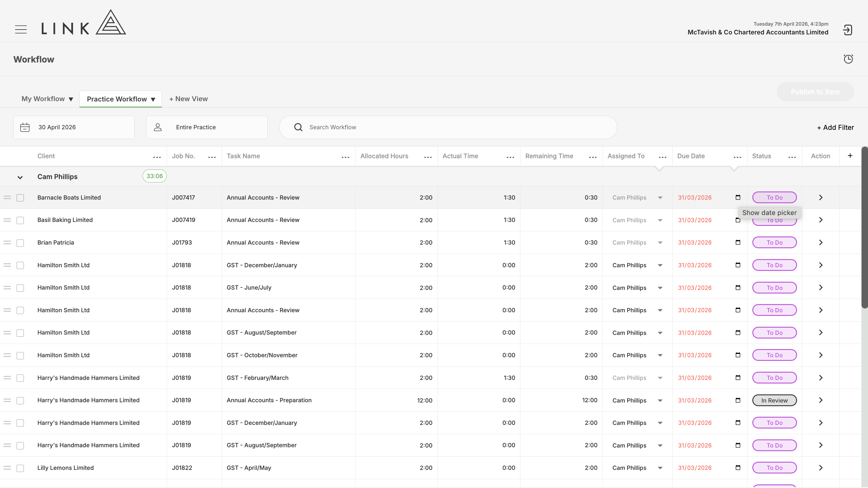
Task: Select checkbox for GST - June/July row
Action: (20, 288)
